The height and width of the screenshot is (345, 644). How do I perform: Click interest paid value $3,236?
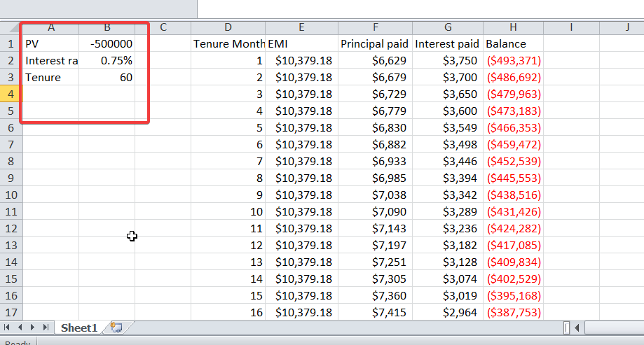(x=448, y=229)
